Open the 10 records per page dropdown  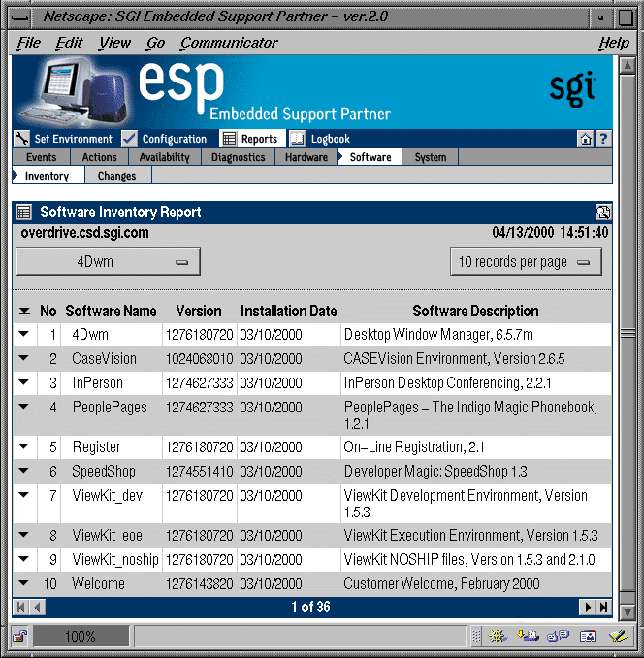526,262
